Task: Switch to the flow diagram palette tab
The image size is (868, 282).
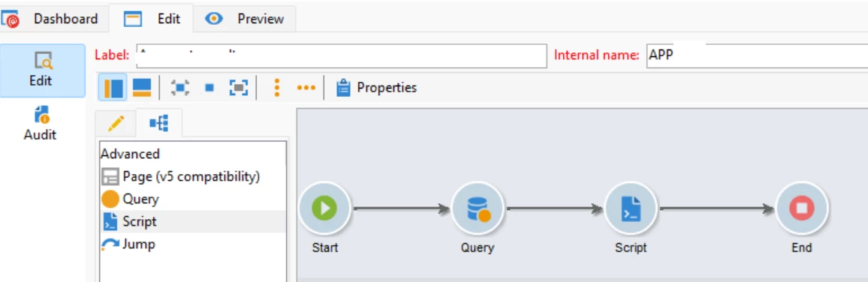Action: pyautogui.click(x=159, y=124)
